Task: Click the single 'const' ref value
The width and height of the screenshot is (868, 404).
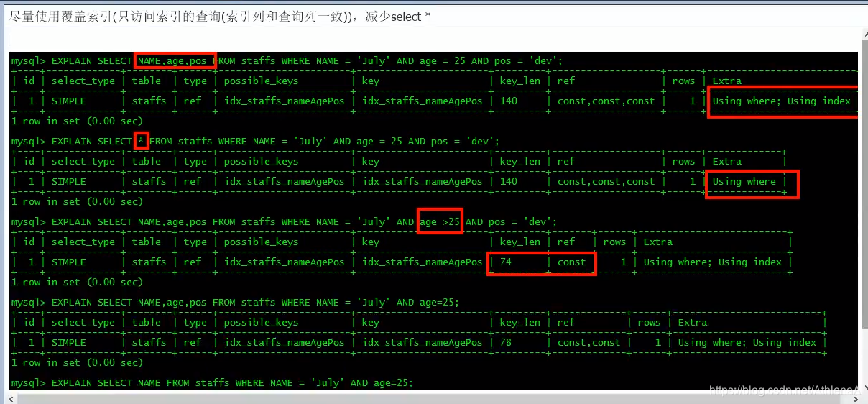Action: click(x=571, y=262)
